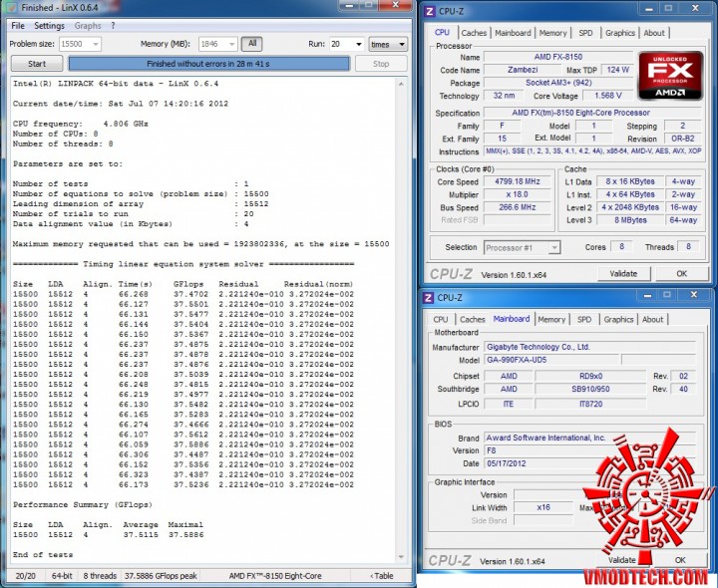Click the Maximal 37.5886 summary value

pos(185,534)
